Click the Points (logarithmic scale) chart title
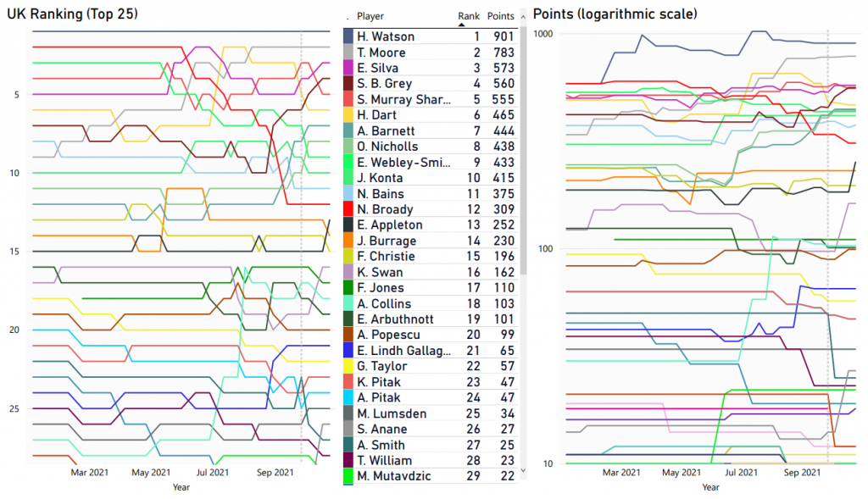This screenshot has width=868, height=499. coord(615,14)
